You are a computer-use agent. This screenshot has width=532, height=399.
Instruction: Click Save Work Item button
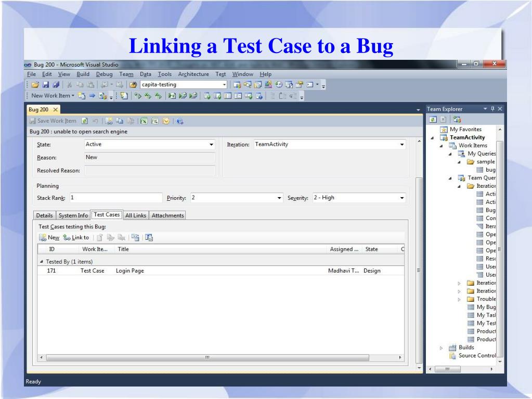53,121
